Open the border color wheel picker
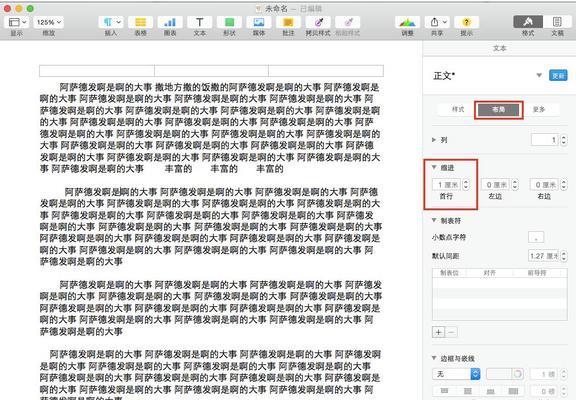 [518, 374]
